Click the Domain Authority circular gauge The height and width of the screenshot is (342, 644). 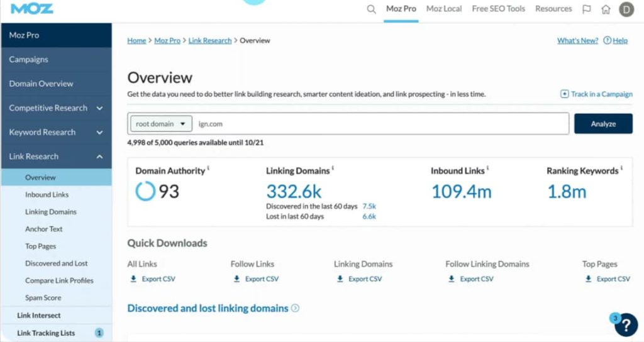[x=145, y=191]
